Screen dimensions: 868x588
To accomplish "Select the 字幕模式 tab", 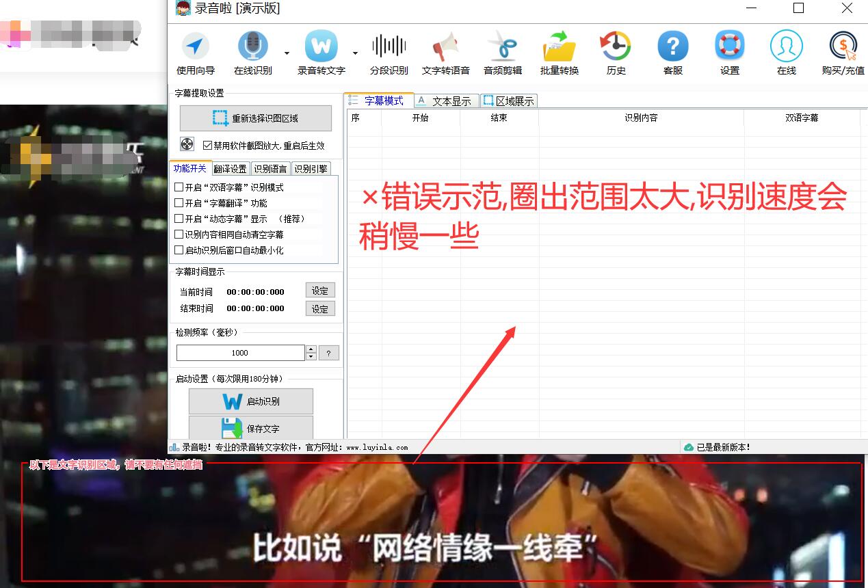I will pos(378,101).
